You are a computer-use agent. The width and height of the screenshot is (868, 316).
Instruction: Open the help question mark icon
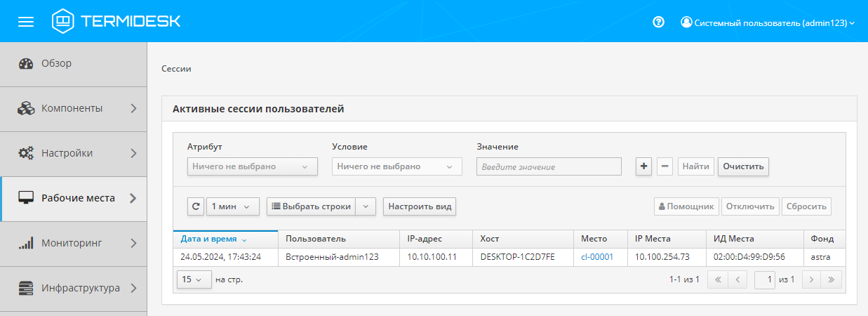658,22
